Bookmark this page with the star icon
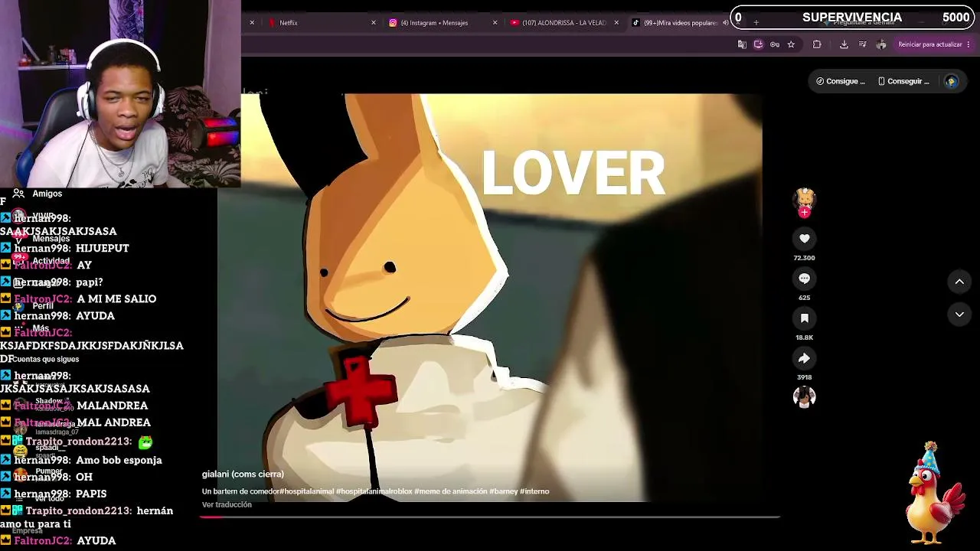 tap(791, 44)
